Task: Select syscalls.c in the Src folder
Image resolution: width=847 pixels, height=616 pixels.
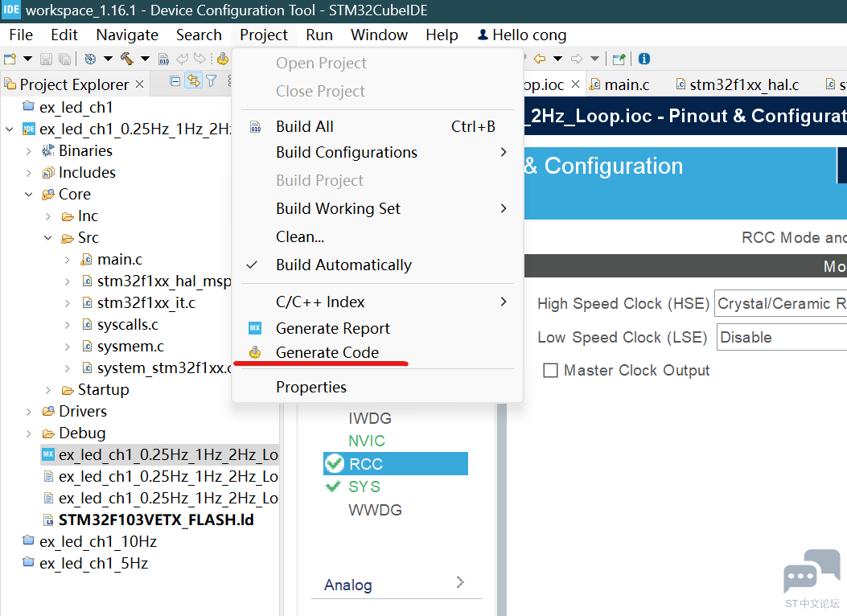Action: point(128,324)
